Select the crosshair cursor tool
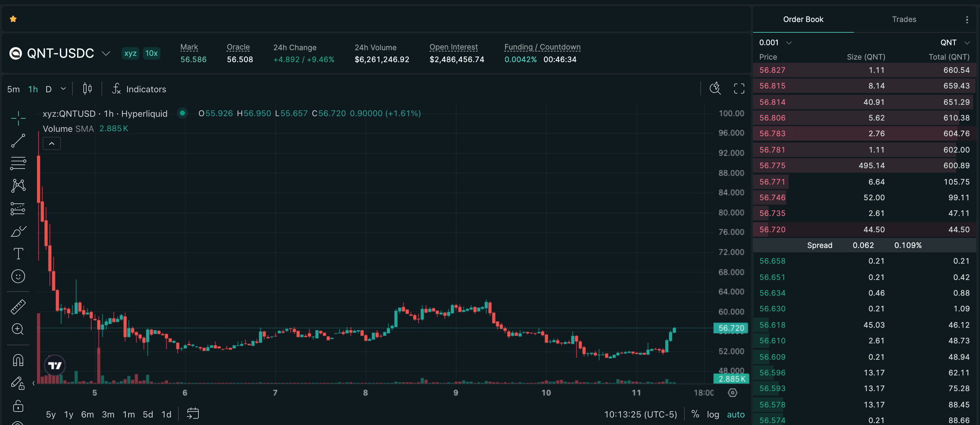Image resolution: width=980 pixels, height=425 pixels. click(x=18, y=118)
